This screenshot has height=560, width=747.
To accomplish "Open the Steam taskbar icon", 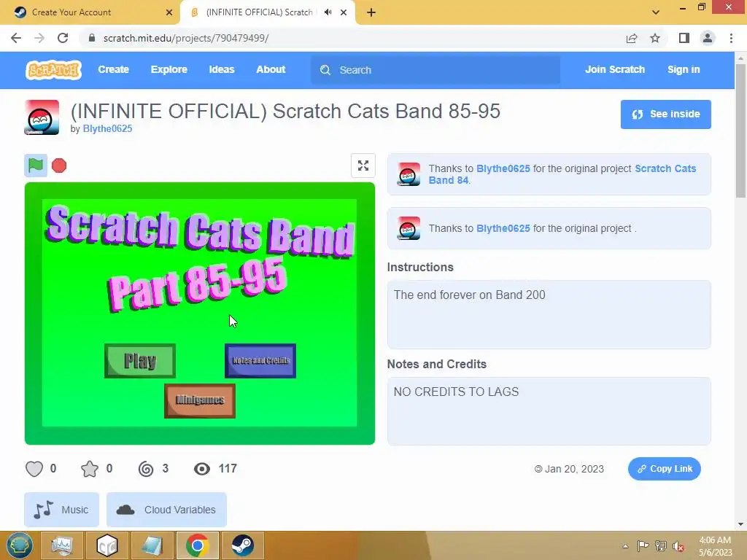I will tap(242, 545).
